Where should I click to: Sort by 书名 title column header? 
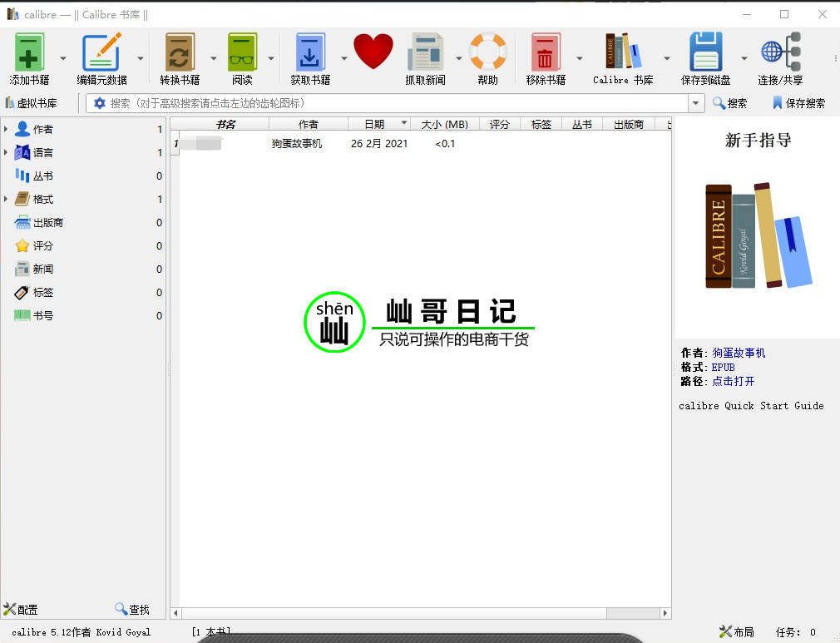click(x=225, y=124)
